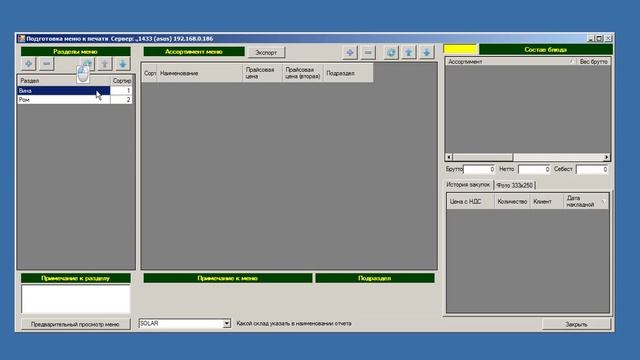640x360 pixels.
Task: Click the Количество column header
Action: point(512,202)
